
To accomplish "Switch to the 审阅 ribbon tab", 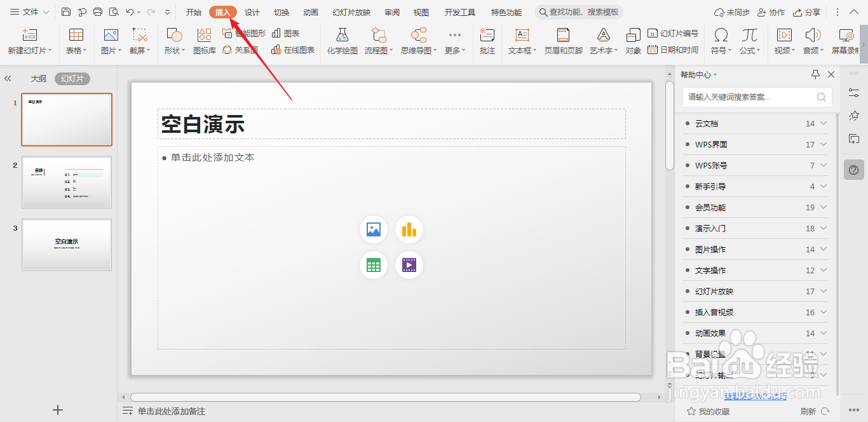I will tap(392, 12).
